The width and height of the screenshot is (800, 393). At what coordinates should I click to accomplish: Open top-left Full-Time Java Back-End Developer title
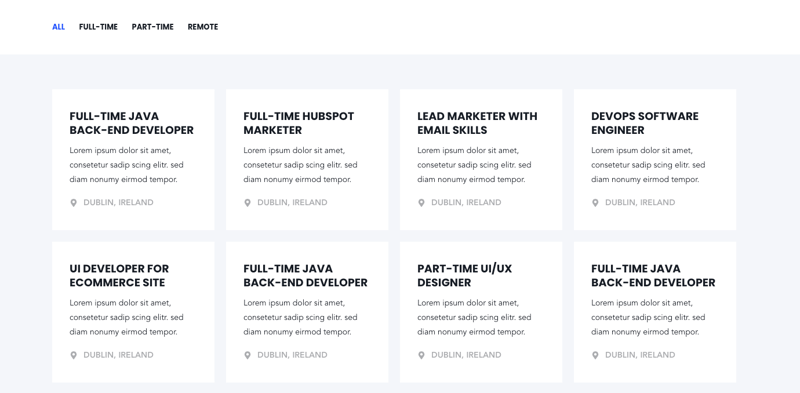tap(132, 123)
